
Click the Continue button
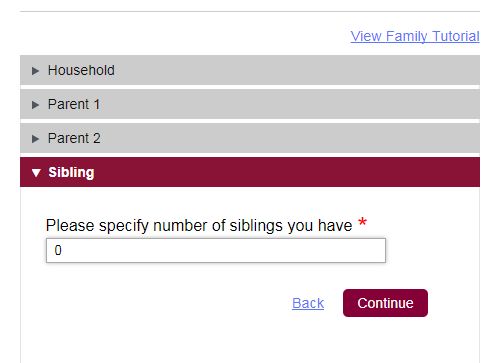[x=385, y=303]
